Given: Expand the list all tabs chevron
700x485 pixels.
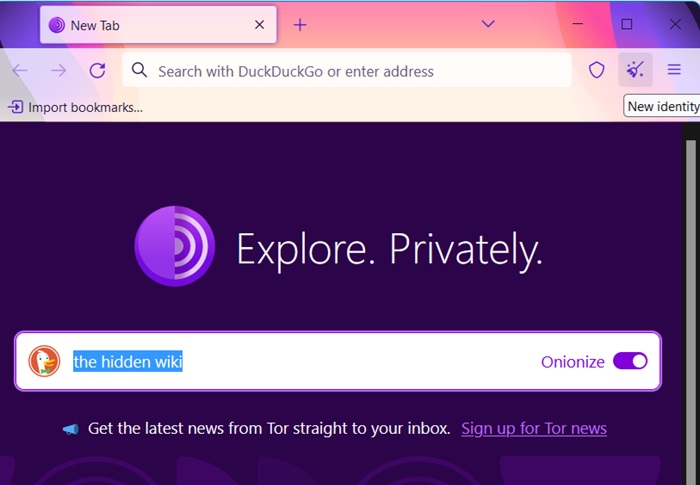Looking at the screenshot, I should [488, 24].
